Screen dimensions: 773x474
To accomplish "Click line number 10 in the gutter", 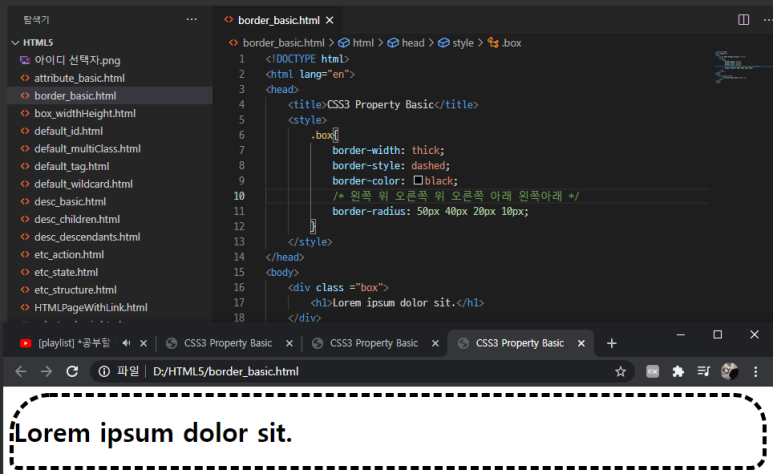I will [239, 196].
